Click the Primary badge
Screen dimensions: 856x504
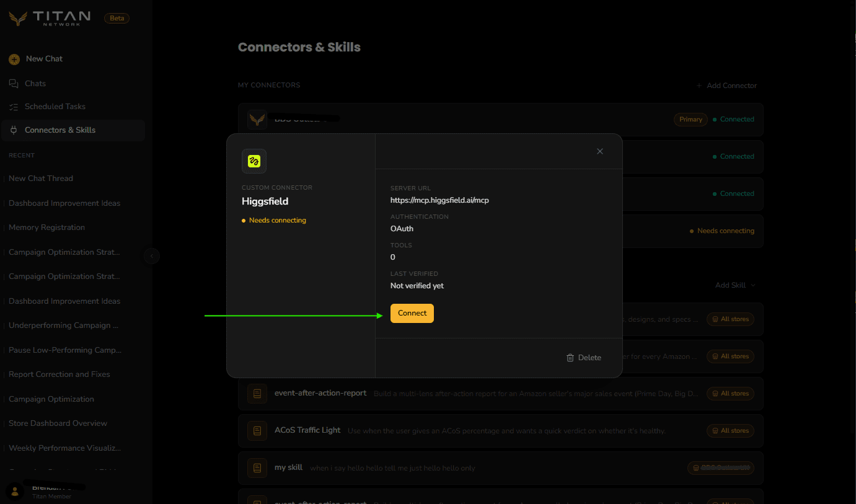coord(691,120)
